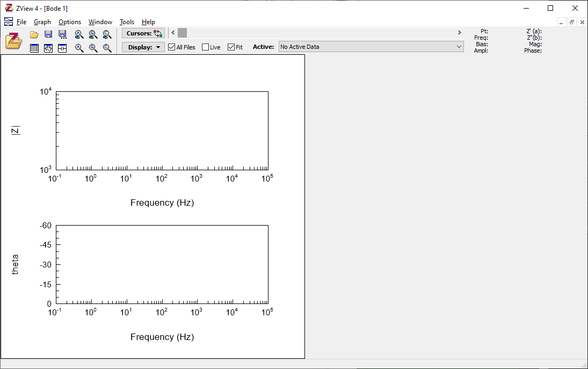The image size is (588, 369).
Task: Restore the inner Bode 1 child window
Action: point(571,23)
